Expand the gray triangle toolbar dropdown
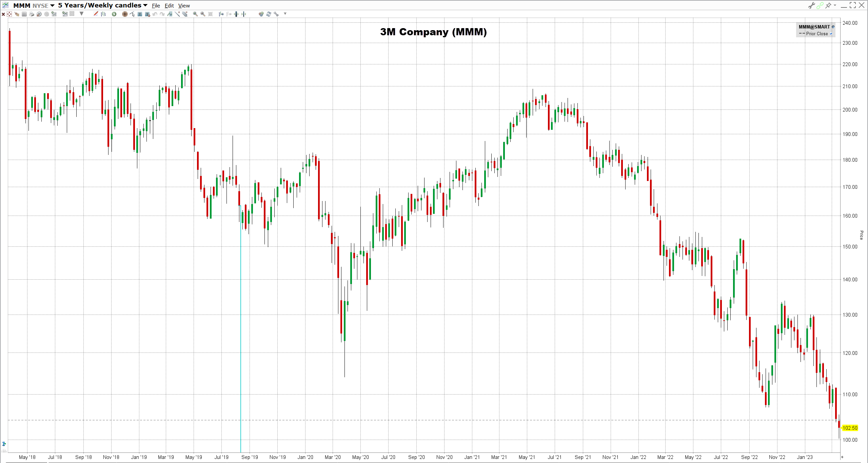Viewport: 868px width, 463px height. 81,14
